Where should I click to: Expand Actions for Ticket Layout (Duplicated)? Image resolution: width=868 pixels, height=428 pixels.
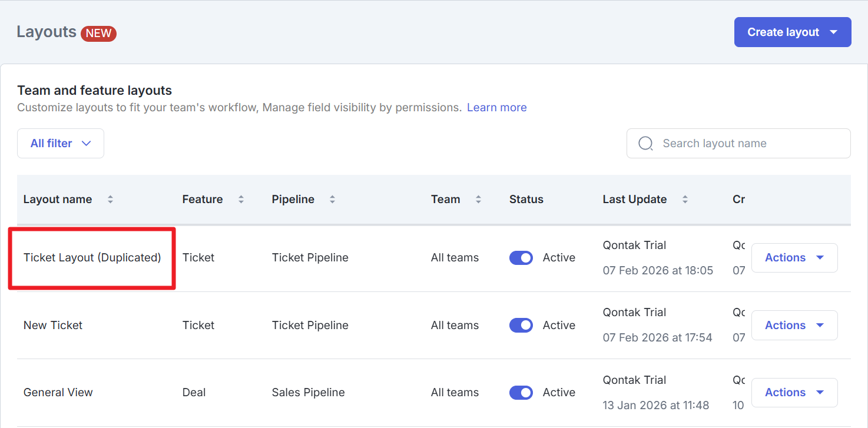pyautogui.click(x=794, y=258)
